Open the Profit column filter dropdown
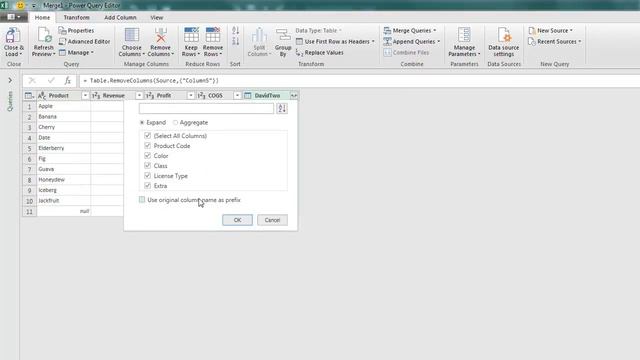 [191, 96]
